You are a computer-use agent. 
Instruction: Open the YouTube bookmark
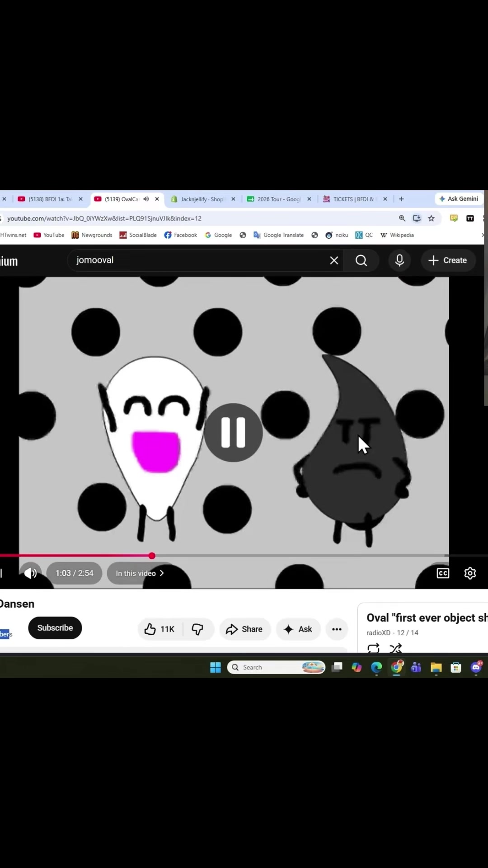click(x=49, y=235)
